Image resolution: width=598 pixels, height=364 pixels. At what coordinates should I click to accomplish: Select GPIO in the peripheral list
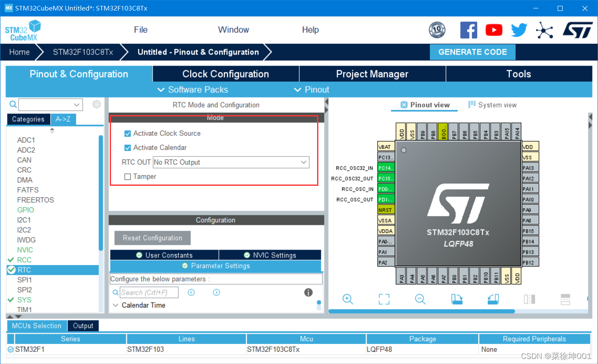tap(26, 210)
